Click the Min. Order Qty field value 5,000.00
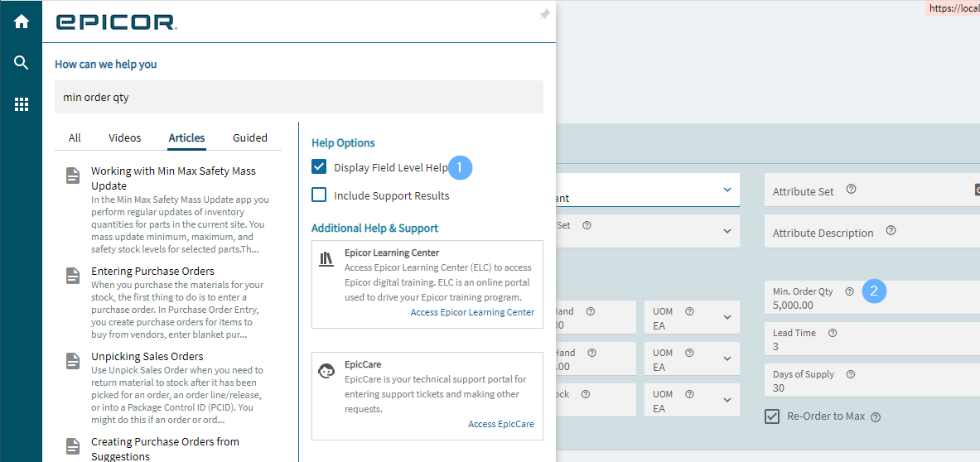Screen dimensions: 980x462 pos(793,306)
